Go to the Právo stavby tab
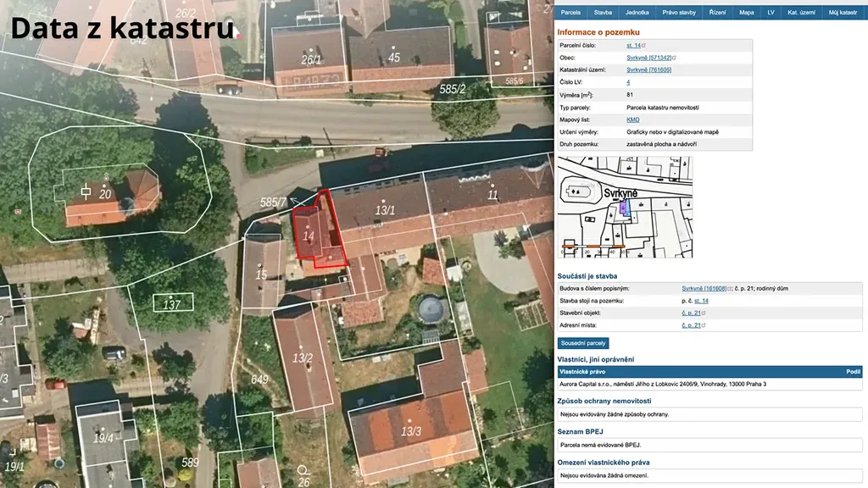Viewport: 868px width, 488px height. tap(679, 13)
